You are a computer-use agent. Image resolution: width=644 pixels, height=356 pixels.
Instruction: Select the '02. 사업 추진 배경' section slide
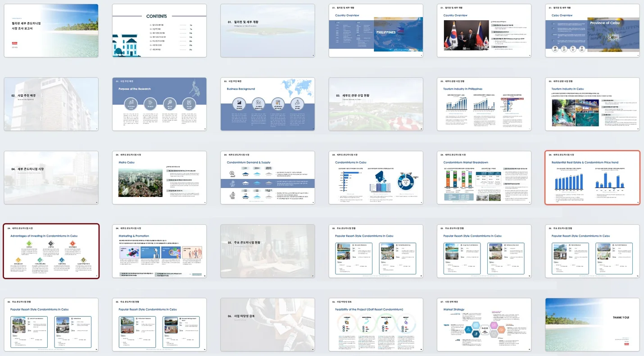point(51,104)
